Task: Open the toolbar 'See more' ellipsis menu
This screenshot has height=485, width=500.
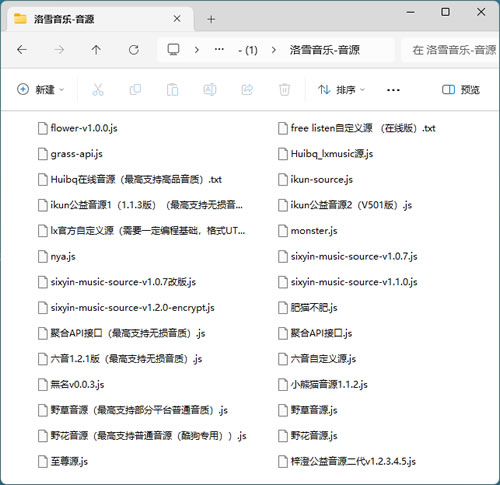Action: [x=393, y=90]
